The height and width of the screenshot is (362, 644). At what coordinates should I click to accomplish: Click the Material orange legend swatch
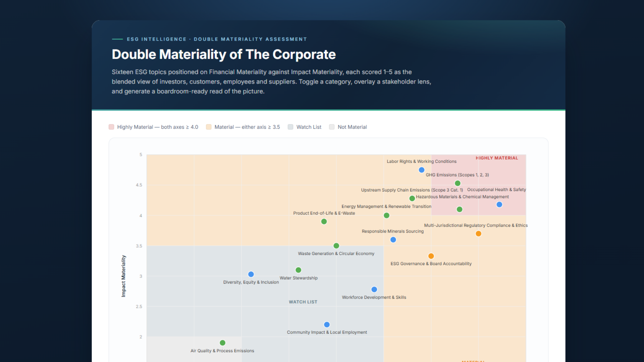209,127
